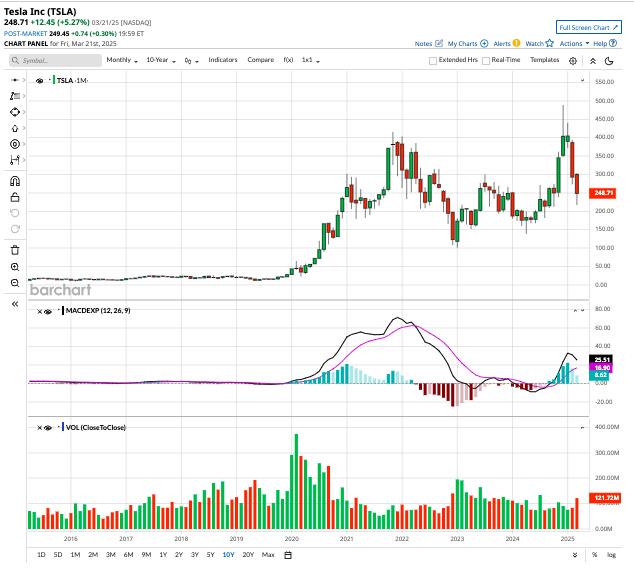Screen dimensions: 634x569
Task: Expand the price pane options chevron
Action: 583,80
